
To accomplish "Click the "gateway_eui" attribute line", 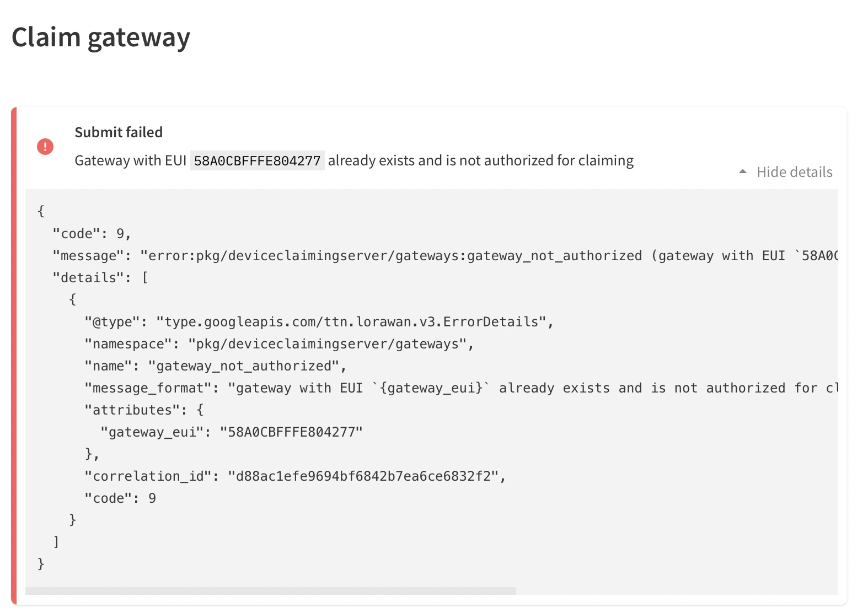I will tap(232, 432).
